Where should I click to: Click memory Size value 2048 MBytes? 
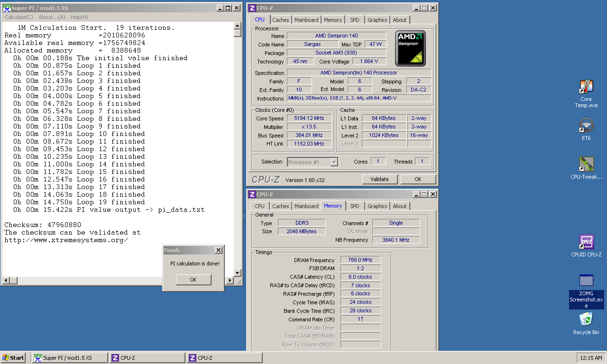click(x=302, y=231)
